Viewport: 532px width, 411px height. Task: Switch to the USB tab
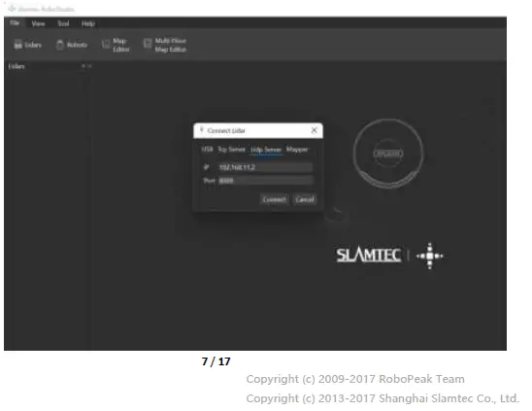point(207,149)
